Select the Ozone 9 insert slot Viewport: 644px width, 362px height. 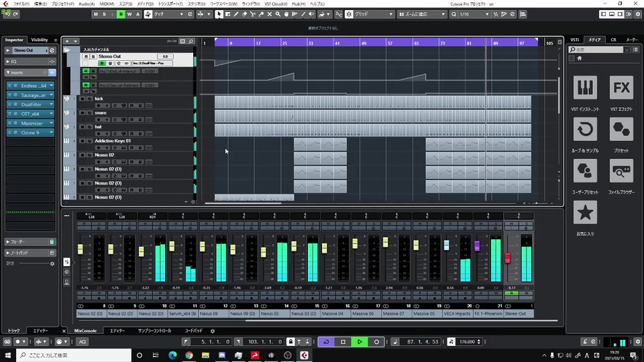pyautogui.click(x=30, y=133)
